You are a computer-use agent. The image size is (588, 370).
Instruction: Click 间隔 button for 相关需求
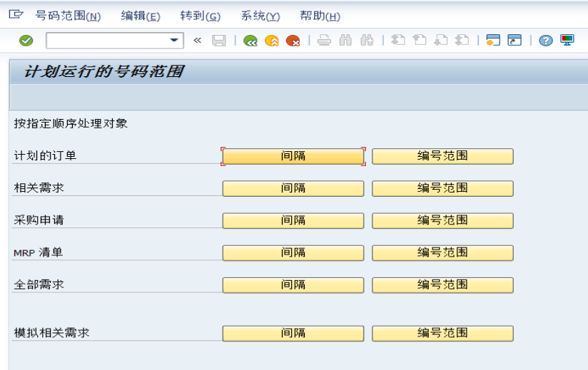tap(293, 188)
